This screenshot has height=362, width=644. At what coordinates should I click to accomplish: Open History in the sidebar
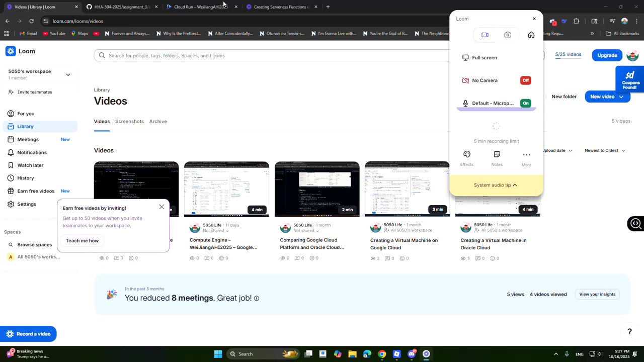pos(41,178)
